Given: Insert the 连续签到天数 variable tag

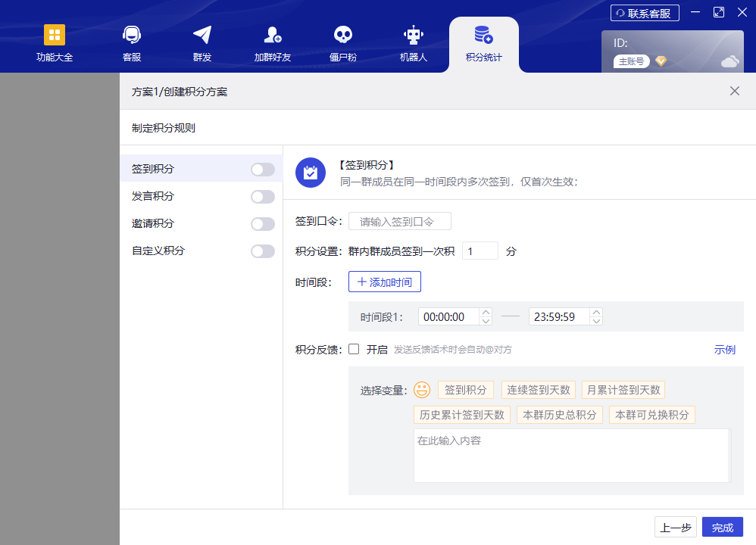Looking at the screenshot, I should point(539,390).
